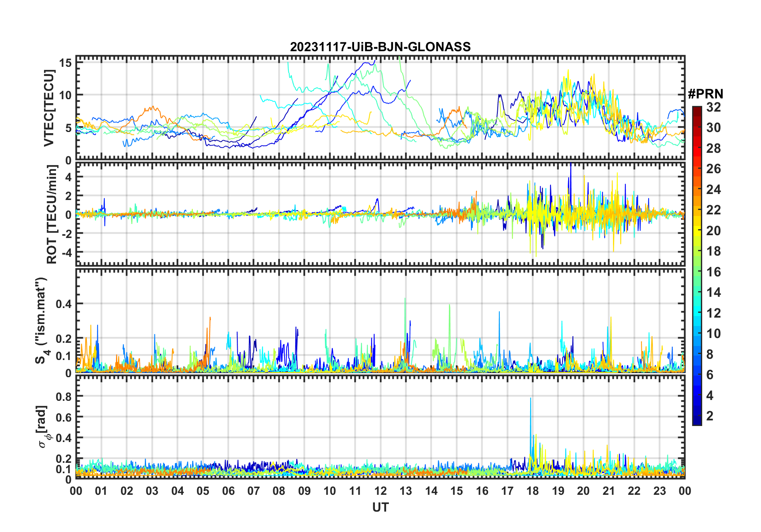This screenshot has width=761, height=532.
Task: Select colorbar tick label 30
Action: [713, 128]
